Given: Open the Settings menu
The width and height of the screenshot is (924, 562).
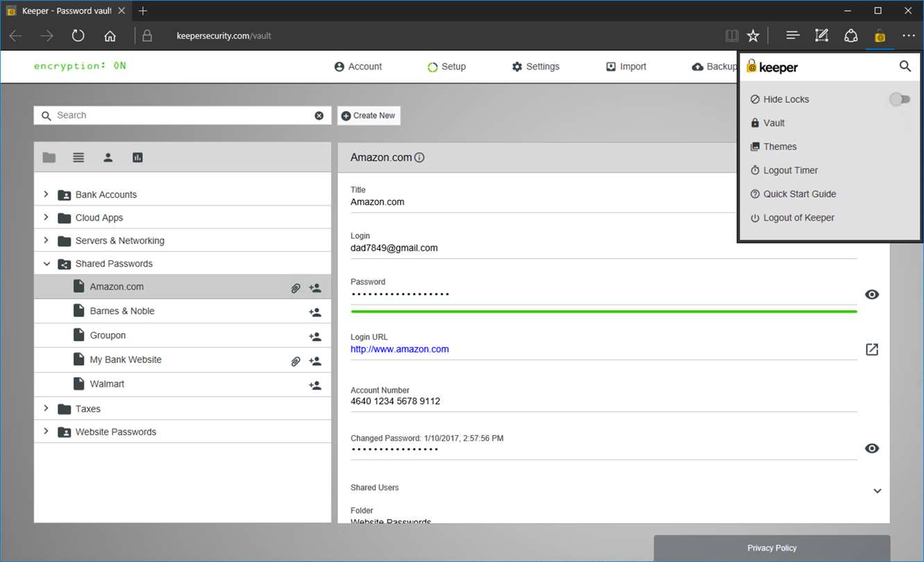Looking at the screenshot, I should click(536, 67).
